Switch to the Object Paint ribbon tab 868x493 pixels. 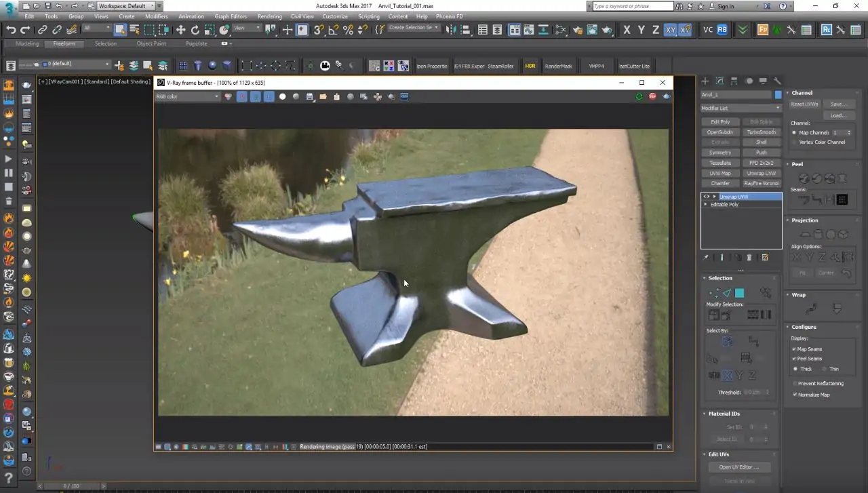click(x=151, y=43)
